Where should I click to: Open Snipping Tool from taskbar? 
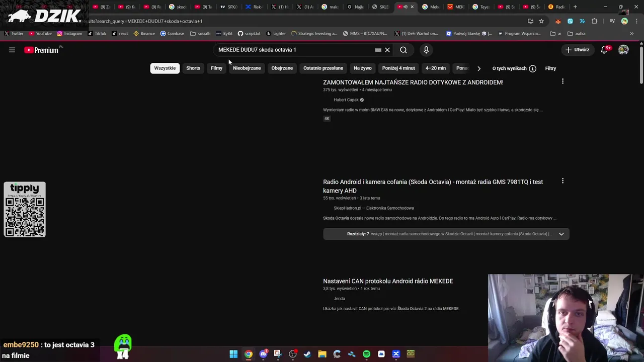(278, 354)
